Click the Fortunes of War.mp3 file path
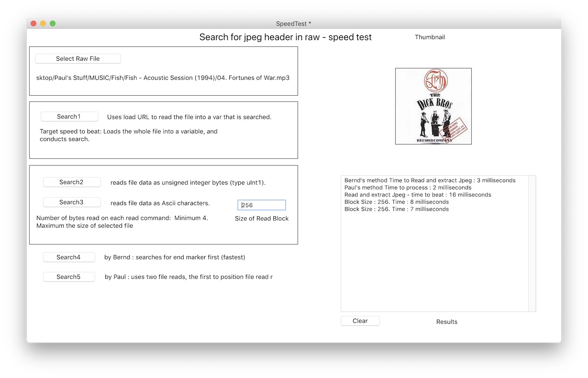The width and height of the screenshot is (588, 378). 163,78
